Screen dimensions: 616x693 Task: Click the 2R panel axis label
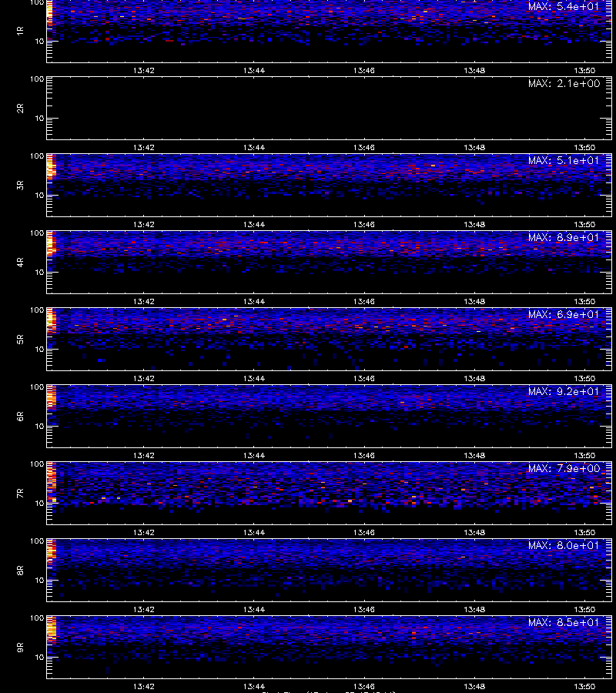(x=20, y=109)
